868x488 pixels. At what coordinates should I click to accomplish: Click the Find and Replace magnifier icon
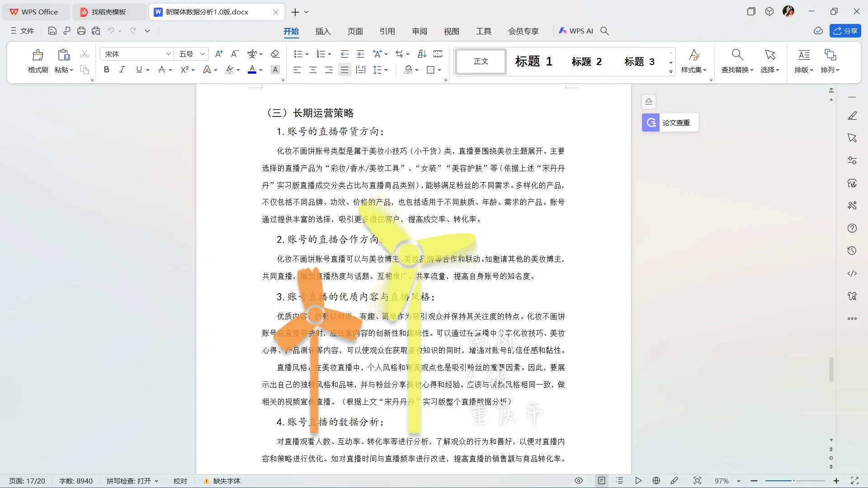pos(737,55)
